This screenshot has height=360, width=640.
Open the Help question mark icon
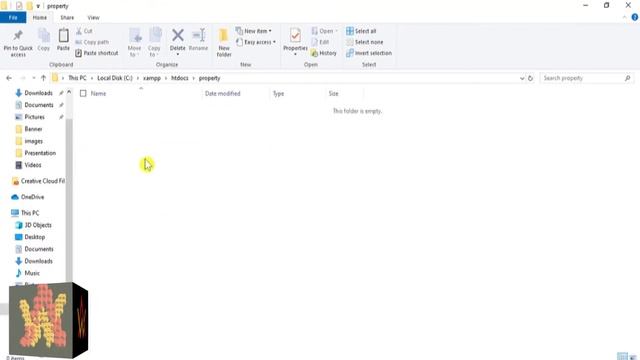pos(635,17)
